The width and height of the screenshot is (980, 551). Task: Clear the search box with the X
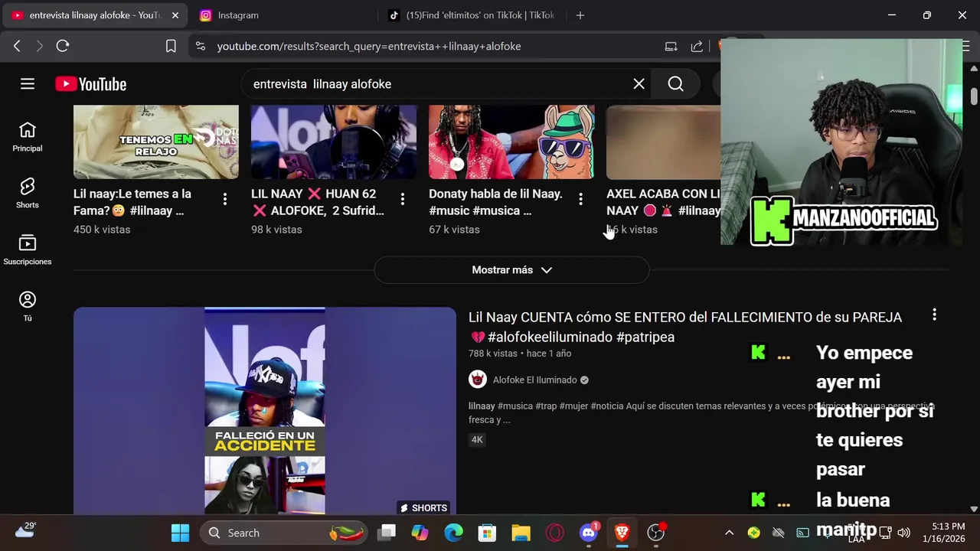639,84
